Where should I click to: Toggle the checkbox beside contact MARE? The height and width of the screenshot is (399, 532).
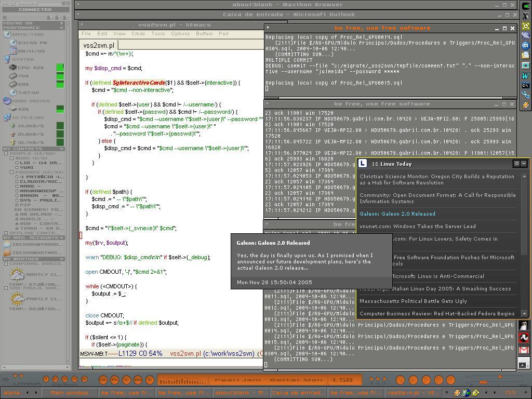click(17, 187)
